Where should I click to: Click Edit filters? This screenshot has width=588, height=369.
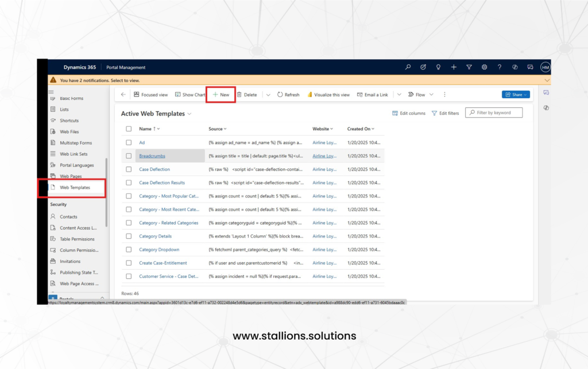click(x=445, y=113)
